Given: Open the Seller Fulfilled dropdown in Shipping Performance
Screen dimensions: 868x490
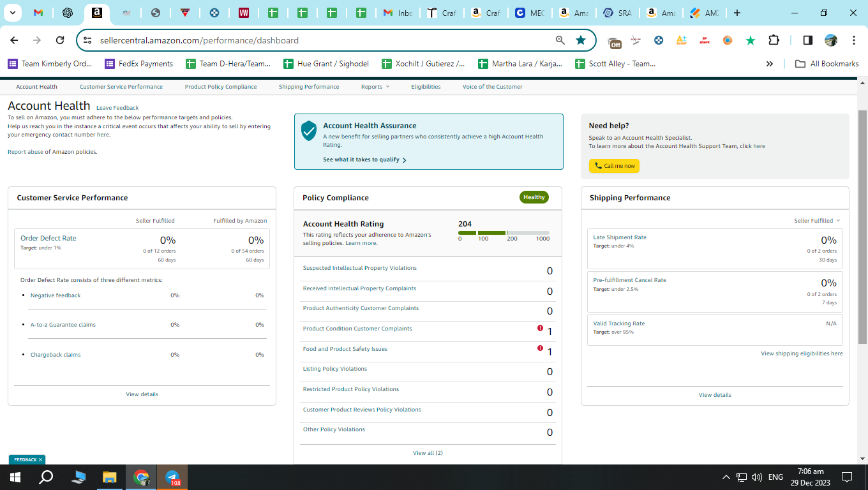Looking at the screenshot, I should 817,221.
